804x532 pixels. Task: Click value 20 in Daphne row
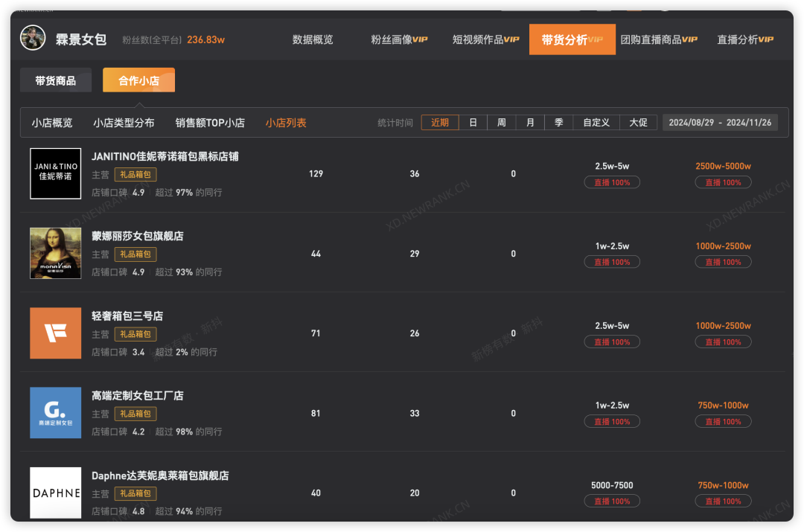coord(415,493)
